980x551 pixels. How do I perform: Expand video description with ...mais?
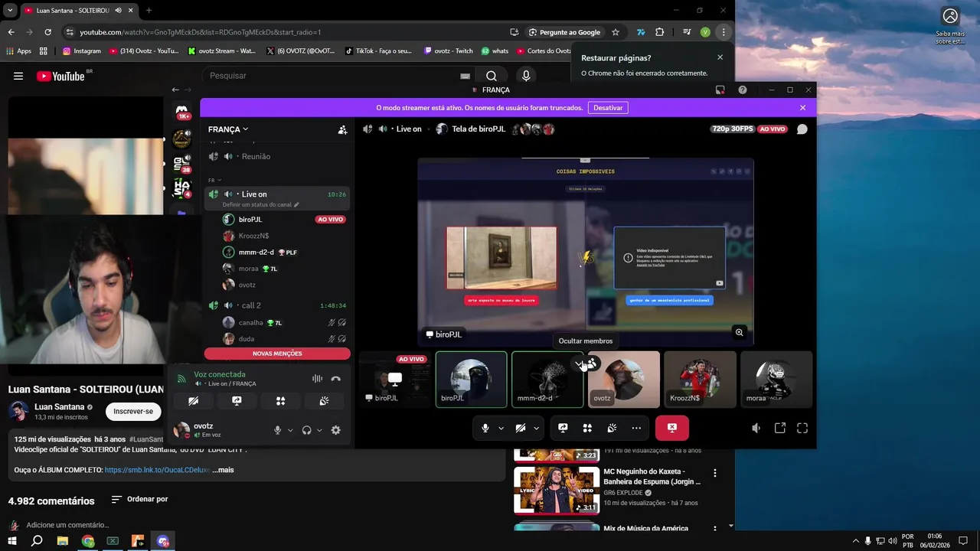[223, 470]
